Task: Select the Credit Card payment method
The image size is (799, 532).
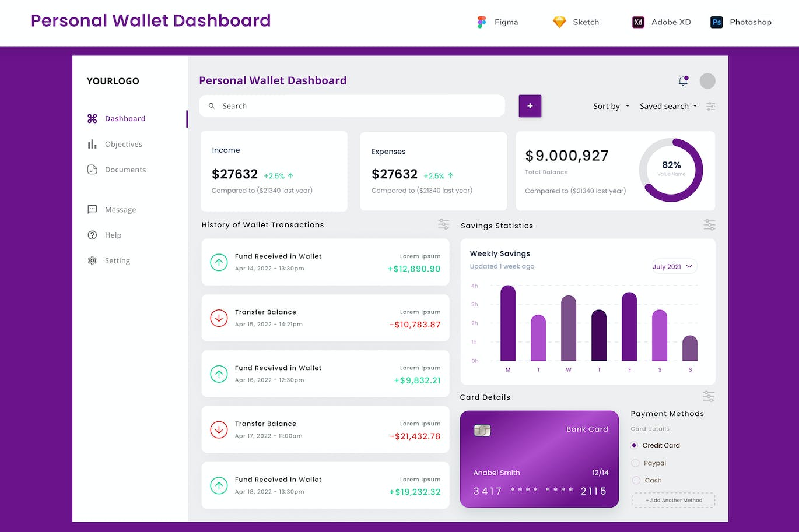Action: coord(634,445)
